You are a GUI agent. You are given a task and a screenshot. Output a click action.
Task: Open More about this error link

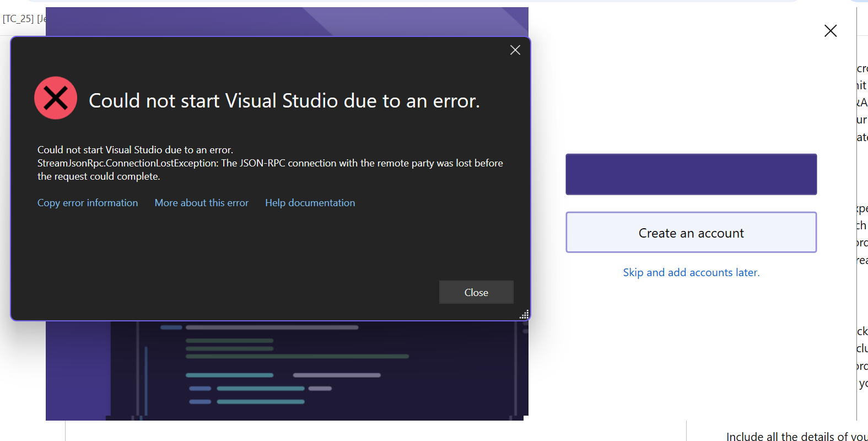click(x=202, y=203)
